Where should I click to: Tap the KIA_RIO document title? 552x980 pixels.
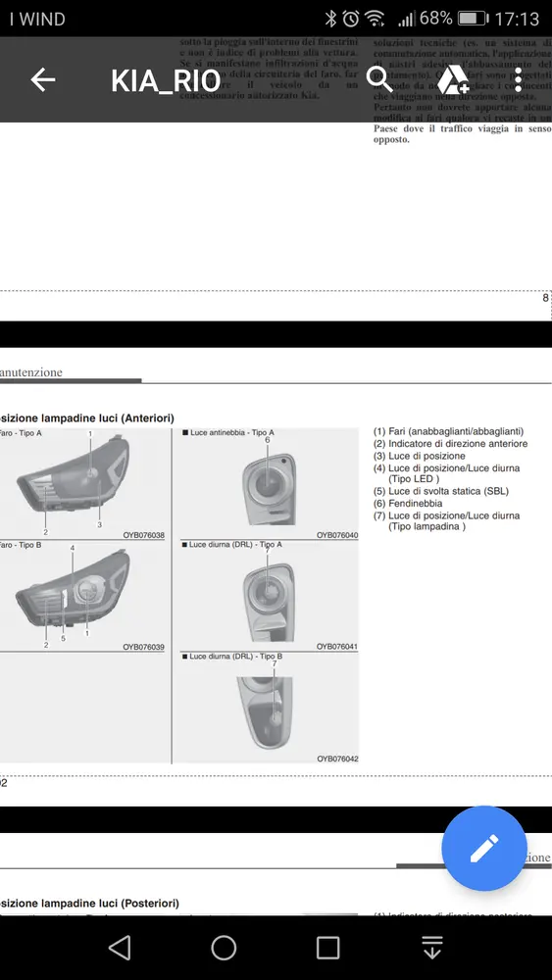166,80
